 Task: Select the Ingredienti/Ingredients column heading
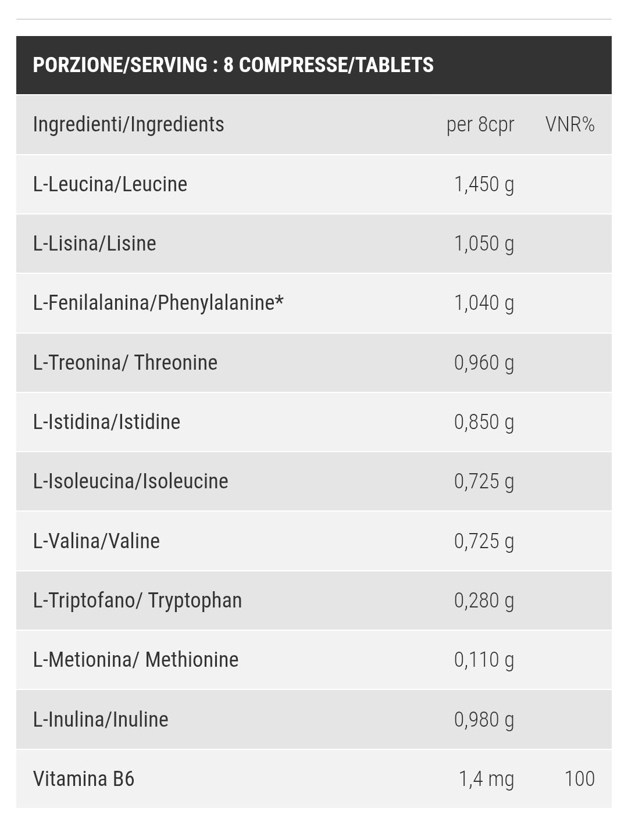pyautogui.click(x=129, y=124)
